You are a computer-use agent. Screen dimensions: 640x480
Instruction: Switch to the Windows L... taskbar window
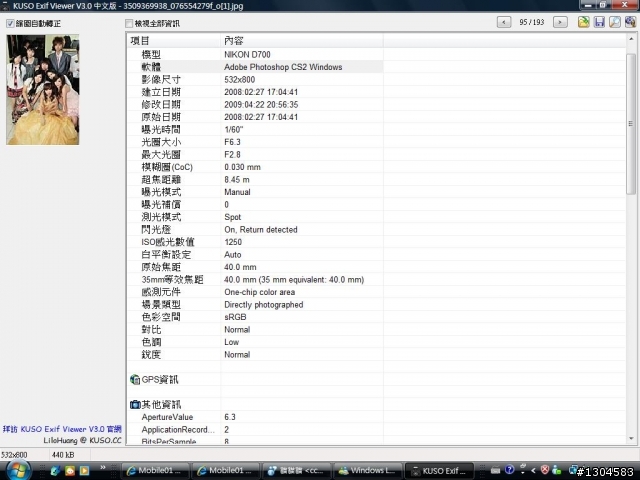367,471
